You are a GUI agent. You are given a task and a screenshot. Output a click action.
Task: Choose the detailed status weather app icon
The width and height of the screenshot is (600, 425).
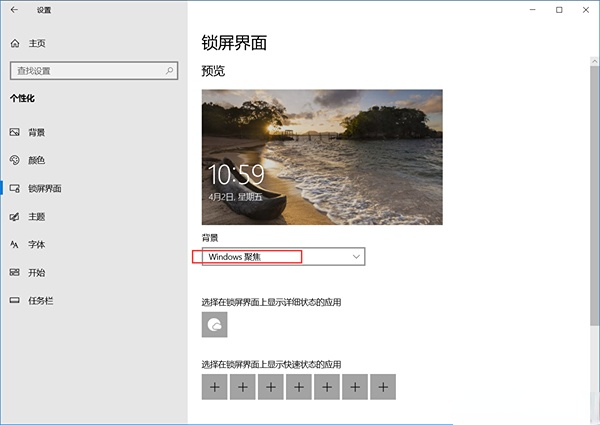coord(214,324)
